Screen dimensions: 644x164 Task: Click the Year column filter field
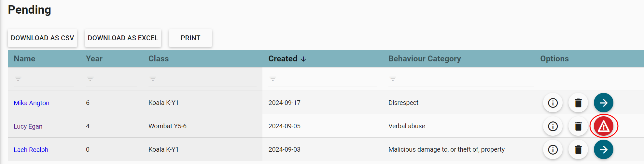tap(114, 79)
